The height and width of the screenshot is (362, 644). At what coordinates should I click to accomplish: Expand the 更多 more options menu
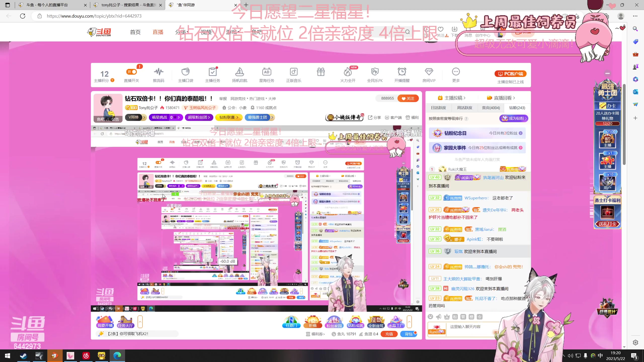click(456, 75)
